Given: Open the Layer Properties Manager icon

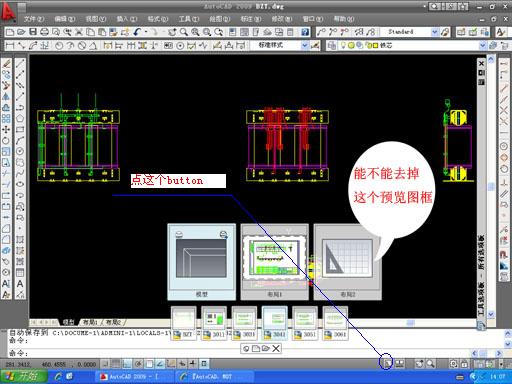Looking at the screenshot, I should click(332, 45).
